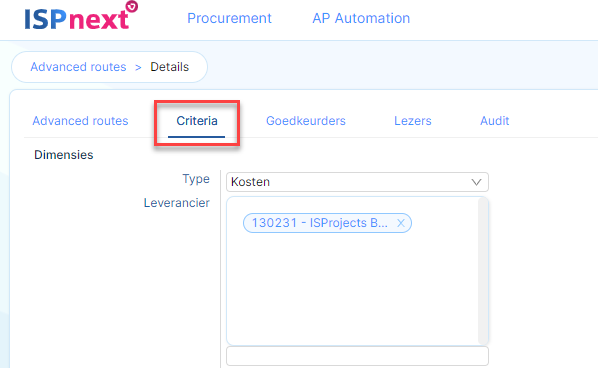The width and height of the screenshot is (598, 368).
Task: Switch to the Goedkeurders tab
Action: (x=305, y=121)
